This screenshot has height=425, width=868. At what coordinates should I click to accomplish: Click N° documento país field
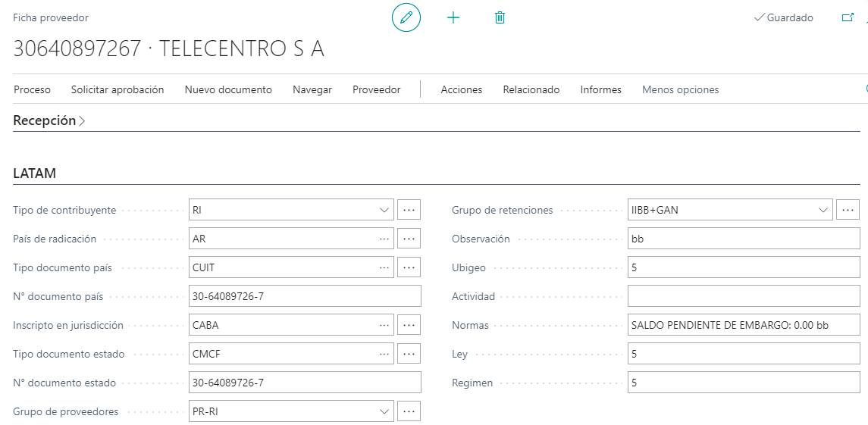(x=305, y=296)
